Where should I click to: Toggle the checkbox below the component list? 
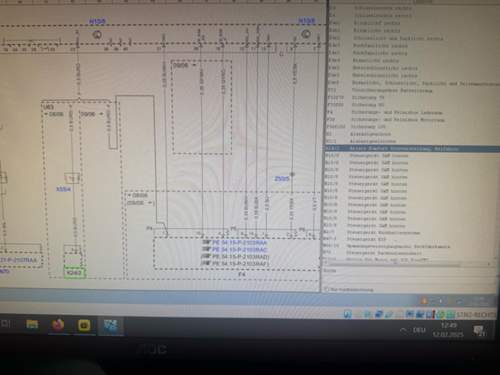(x=327, y=289)
